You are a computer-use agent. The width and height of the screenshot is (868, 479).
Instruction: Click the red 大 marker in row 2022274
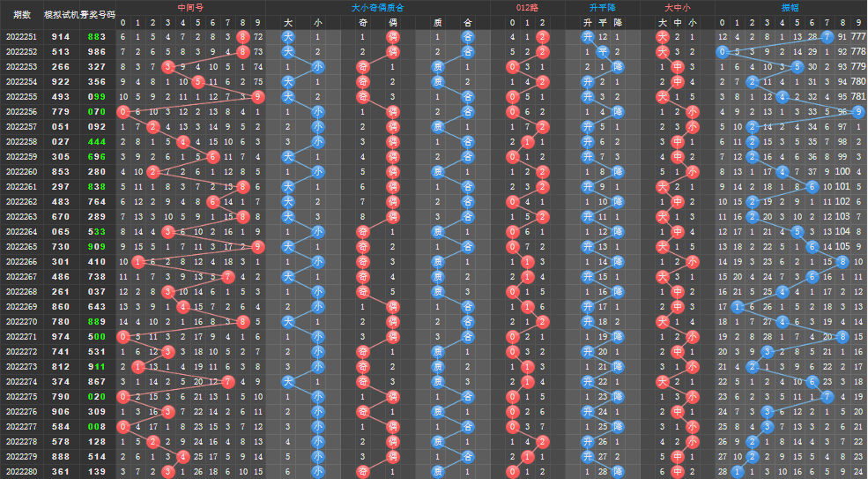[x=662, y=382]
